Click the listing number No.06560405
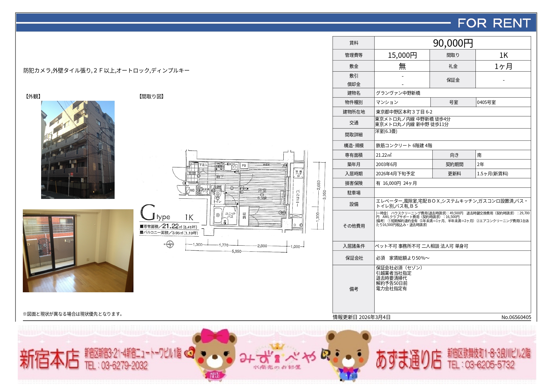554x392 pixels. [x=516, y=317]
